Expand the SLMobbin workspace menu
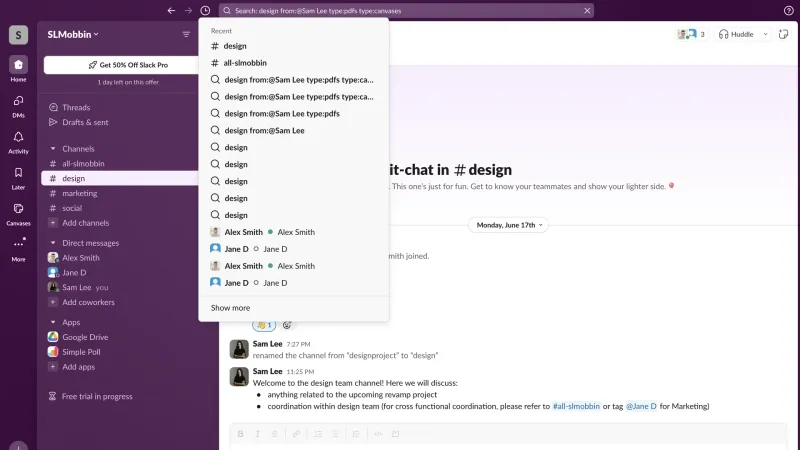800x450 pixels. [x=73, y=34]
